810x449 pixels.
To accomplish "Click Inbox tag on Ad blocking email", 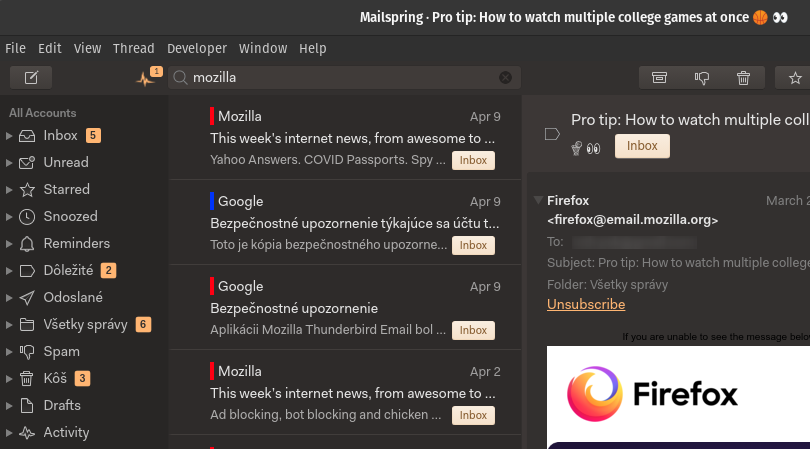I will [x=473, y=415].
